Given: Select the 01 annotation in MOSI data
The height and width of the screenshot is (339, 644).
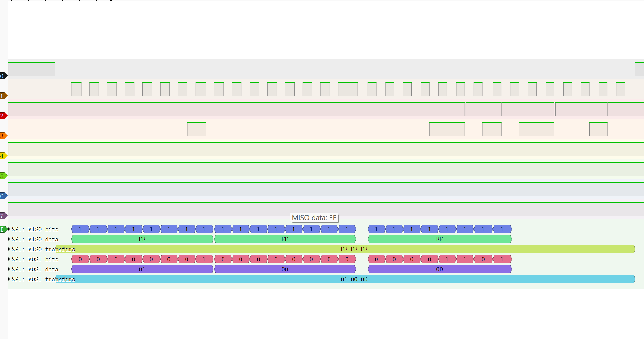Looking at the screenshot, I should [x=142, y=269].
